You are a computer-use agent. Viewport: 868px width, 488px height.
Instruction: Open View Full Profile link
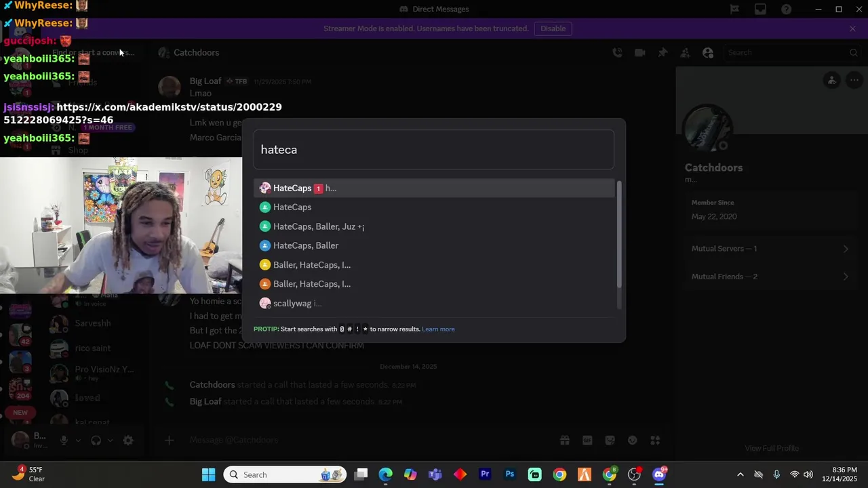[x=772, y=448]
